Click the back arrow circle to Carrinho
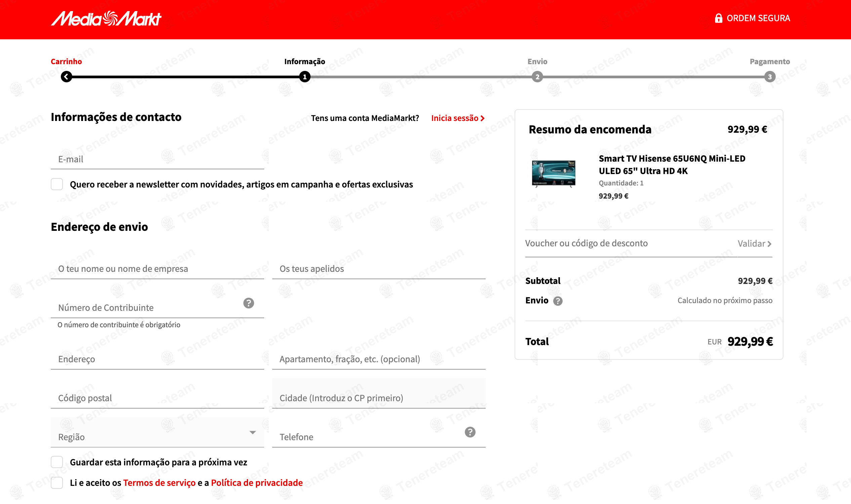Screen dimensions: 851x504 click(x=67, y=77)
